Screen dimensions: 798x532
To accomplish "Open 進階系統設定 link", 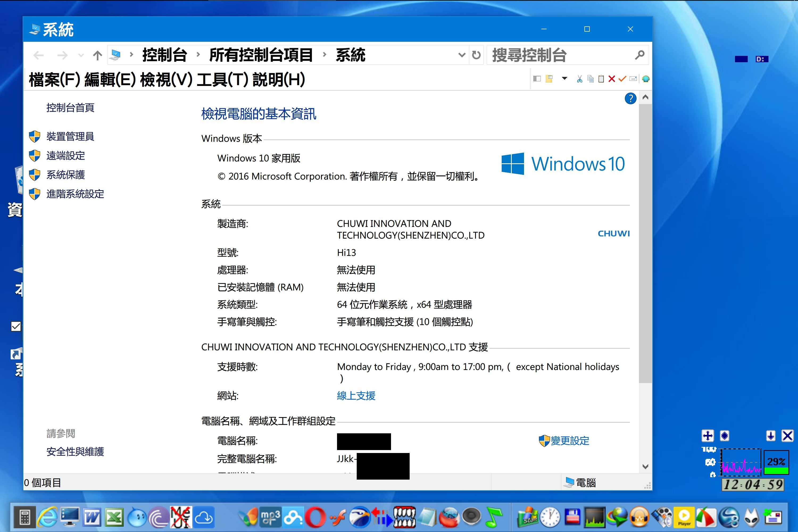I will (x=75, y=194).
